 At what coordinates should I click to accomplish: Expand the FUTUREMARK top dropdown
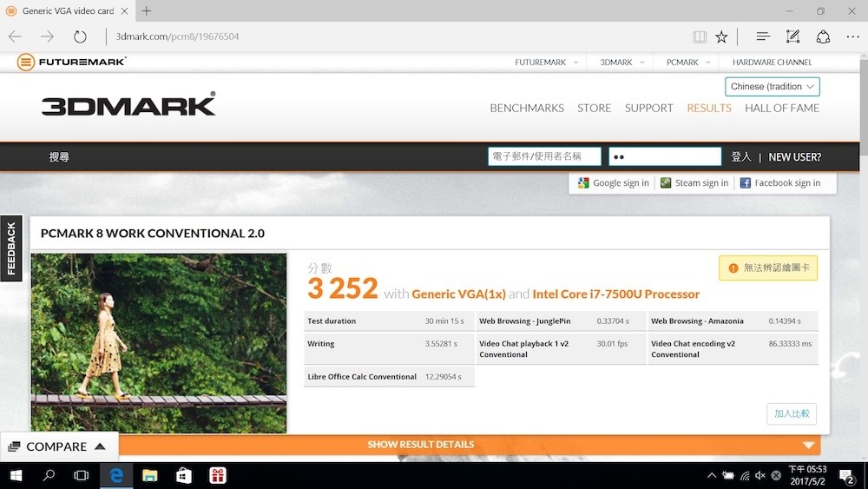point(575,63)
